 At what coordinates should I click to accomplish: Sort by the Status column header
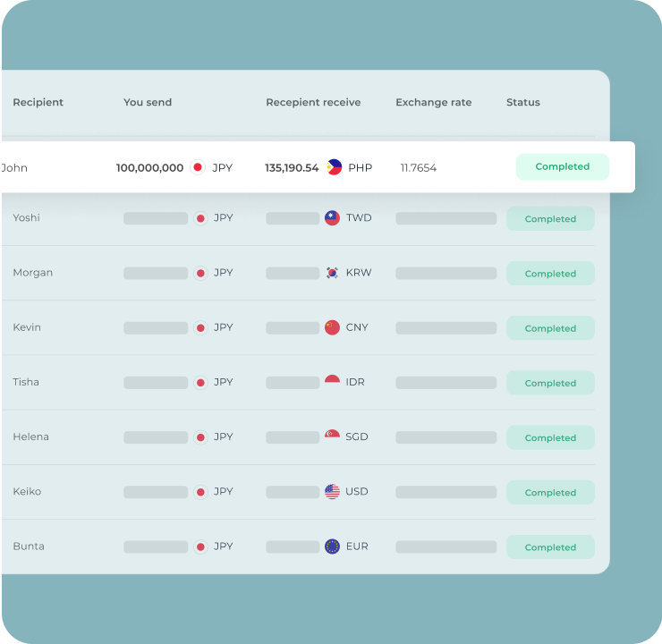click(x=522, y=102)
